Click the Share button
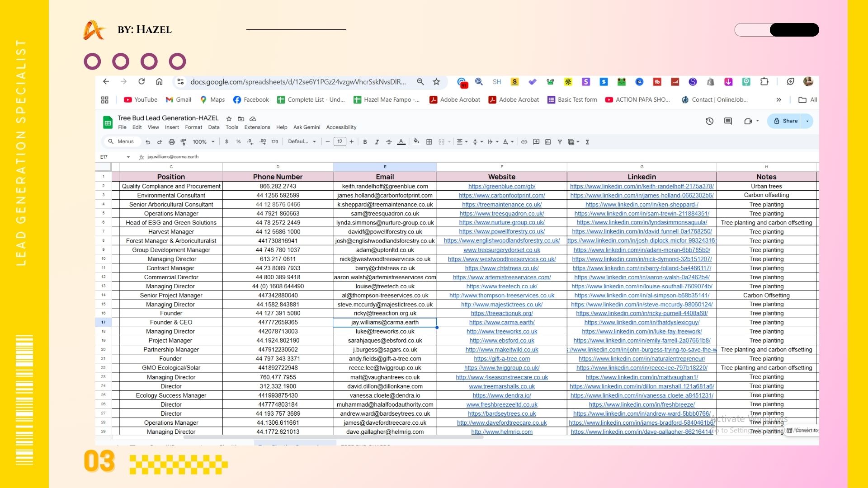This screenshot has width=868, height=488. [786, 121]
